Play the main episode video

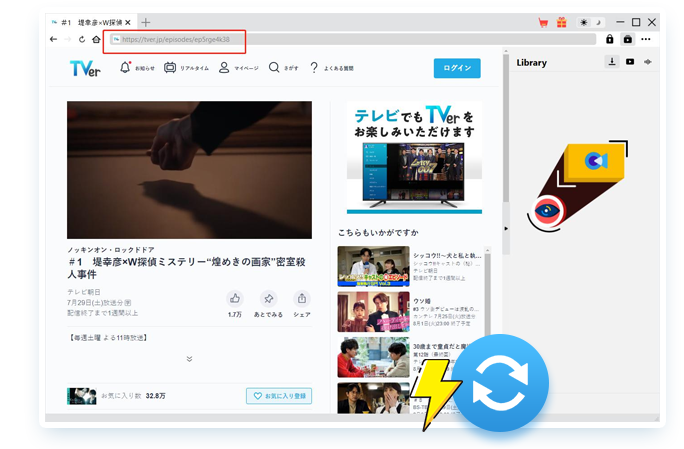click(189, 170)
